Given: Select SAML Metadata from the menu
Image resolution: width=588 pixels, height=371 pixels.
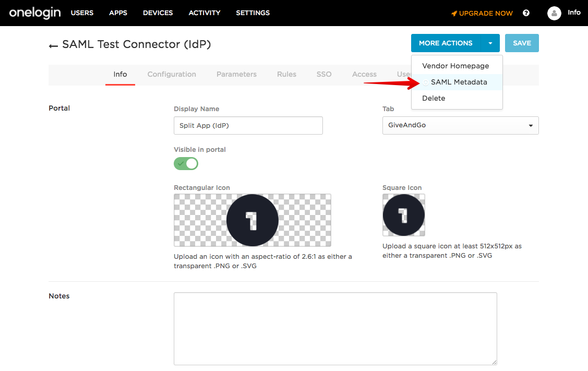Looking at the screenshot, I should pos(459,82).
